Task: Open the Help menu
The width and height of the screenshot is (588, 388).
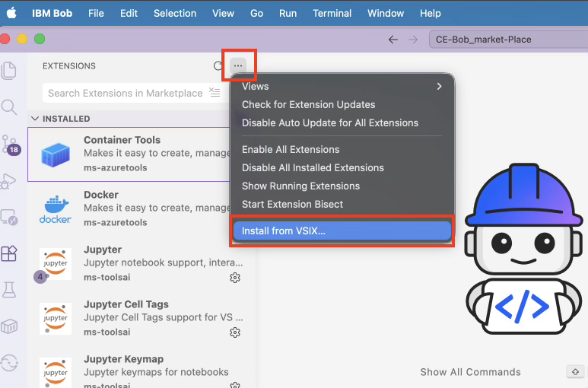Action: [x=430, y=14]
